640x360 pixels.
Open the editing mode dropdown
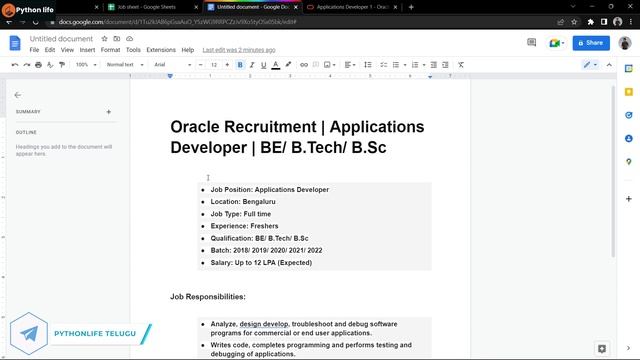tap(590, 65)
